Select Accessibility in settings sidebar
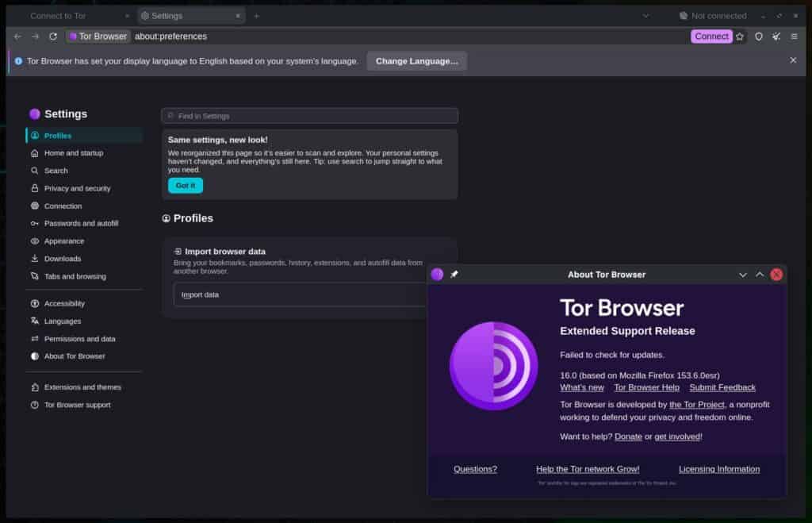The width and height of the screenshot is (812, 523). [84, 303]
